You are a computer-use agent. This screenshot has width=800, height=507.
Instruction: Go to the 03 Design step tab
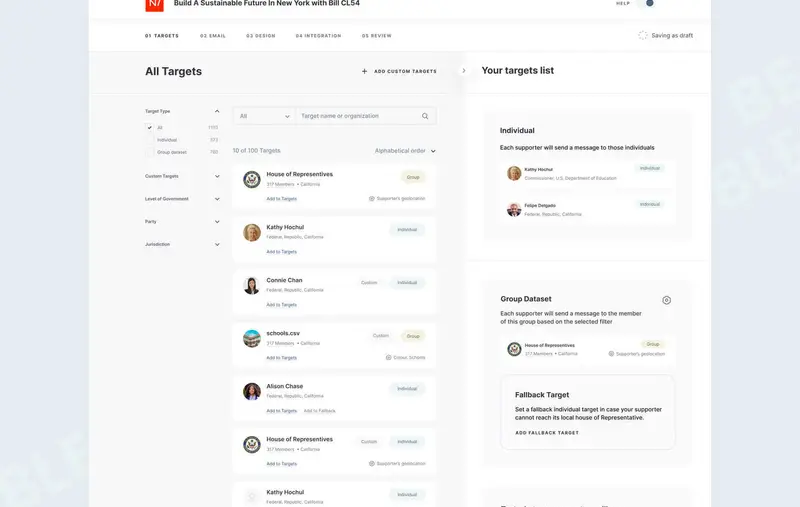coord(261,36)
